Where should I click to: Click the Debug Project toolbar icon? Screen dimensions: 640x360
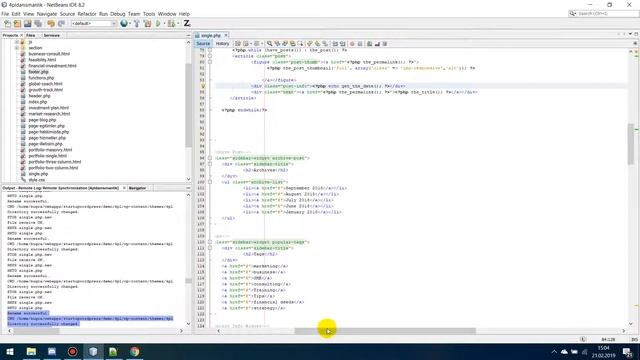pos(171,24)
